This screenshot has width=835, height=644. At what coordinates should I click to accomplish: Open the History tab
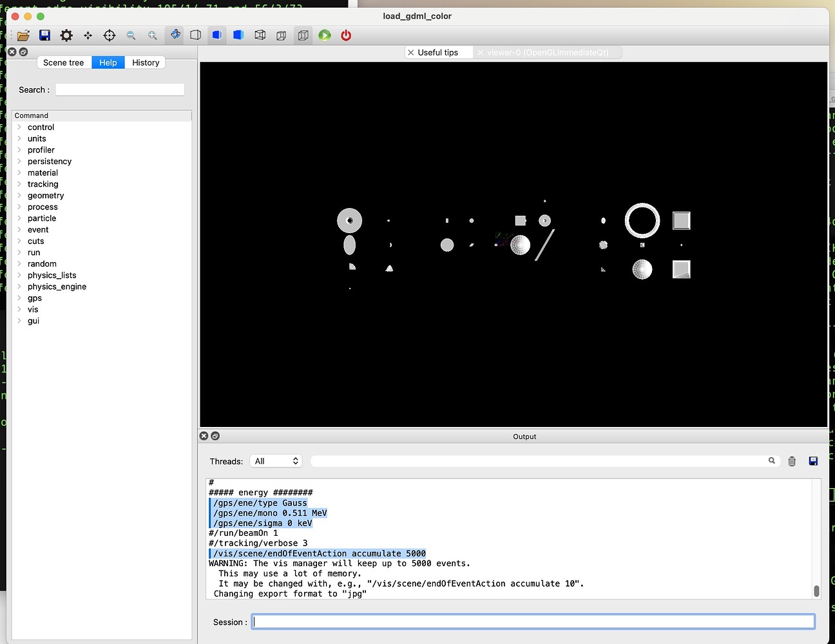click(x=145, y=62)
